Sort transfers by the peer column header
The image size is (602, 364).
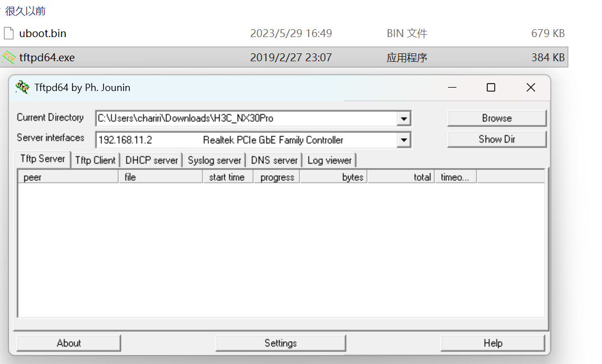click(67, 177)
